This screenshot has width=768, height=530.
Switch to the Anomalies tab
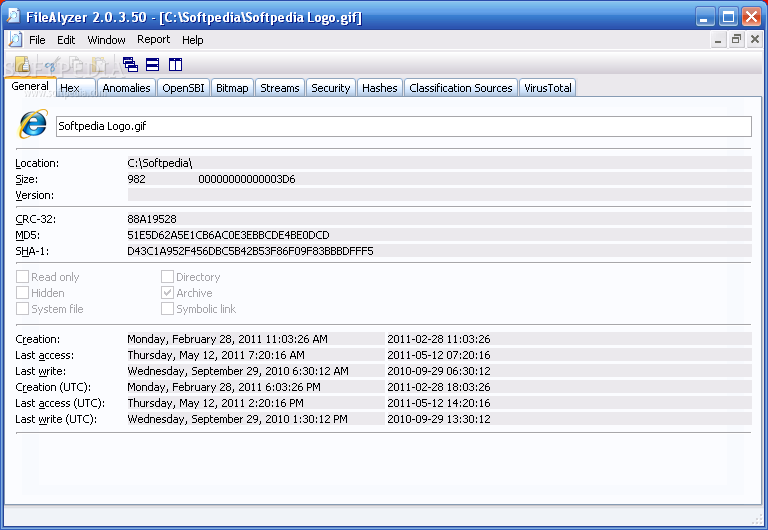[x=126, y=88]
